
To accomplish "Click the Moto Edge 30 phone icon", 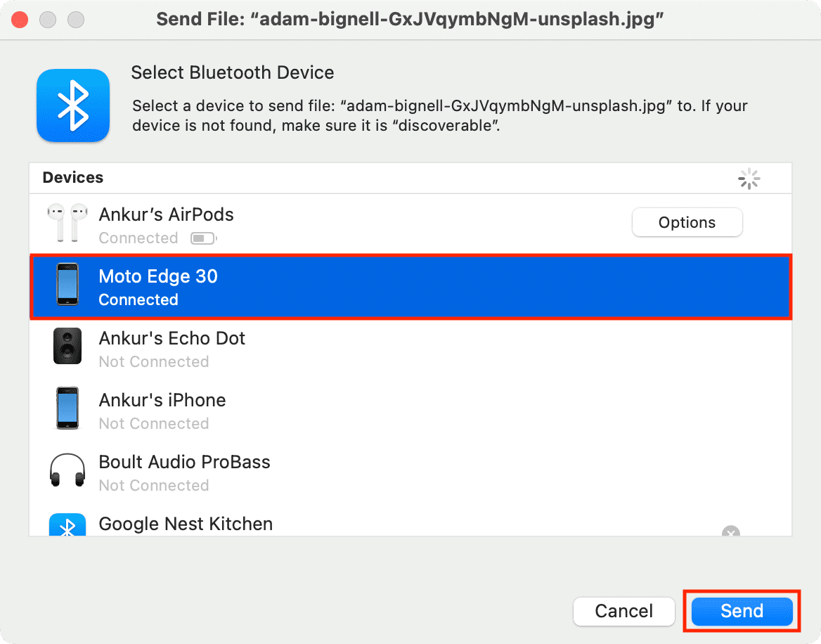I will click(x=67, y=285).
